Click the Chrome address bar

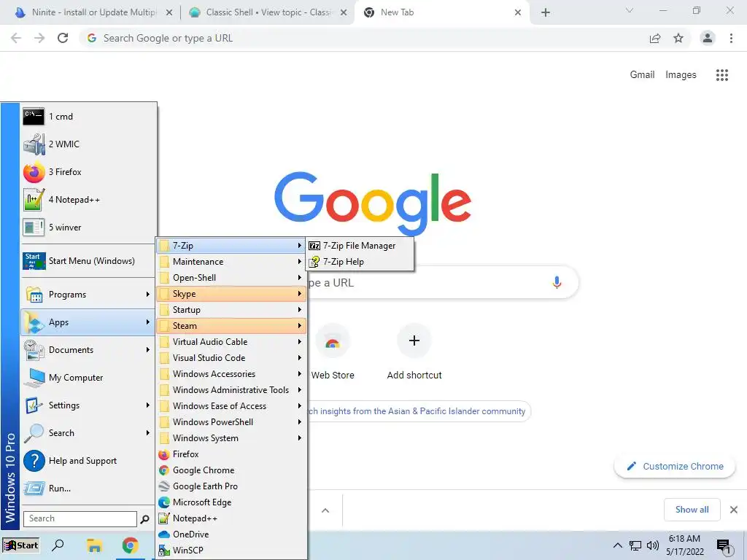[362, 38]
